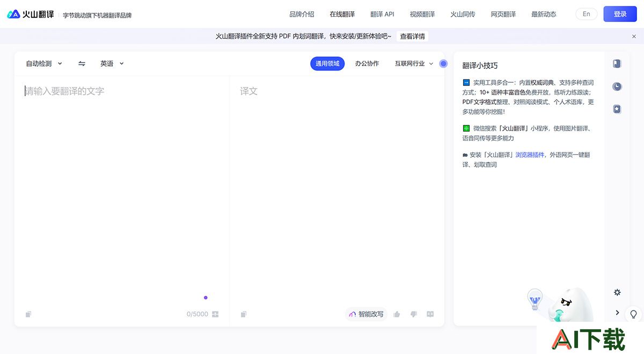Click the blue circular AI assistant icon
This screenshot has width=644, height=354.
443,63
